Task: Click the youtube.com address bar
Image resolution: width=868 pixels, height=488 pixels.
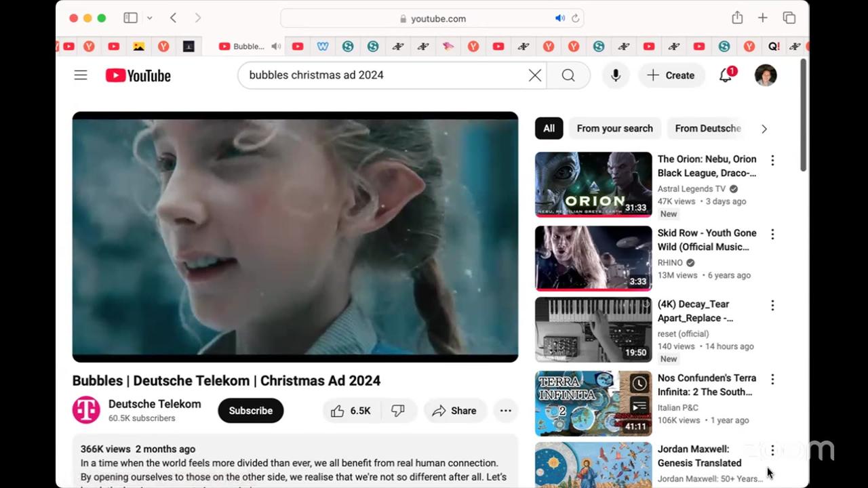Action: click(x=432, y=18)
